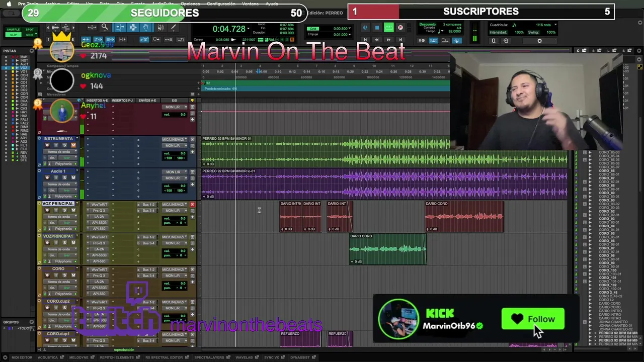Select the Selector tool with waveform
Screen dimensions: 644x362
point(133,28)
